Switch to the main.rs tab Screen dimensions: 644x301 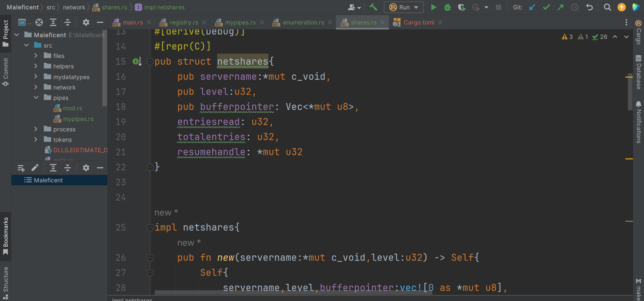tap(133, 22)
